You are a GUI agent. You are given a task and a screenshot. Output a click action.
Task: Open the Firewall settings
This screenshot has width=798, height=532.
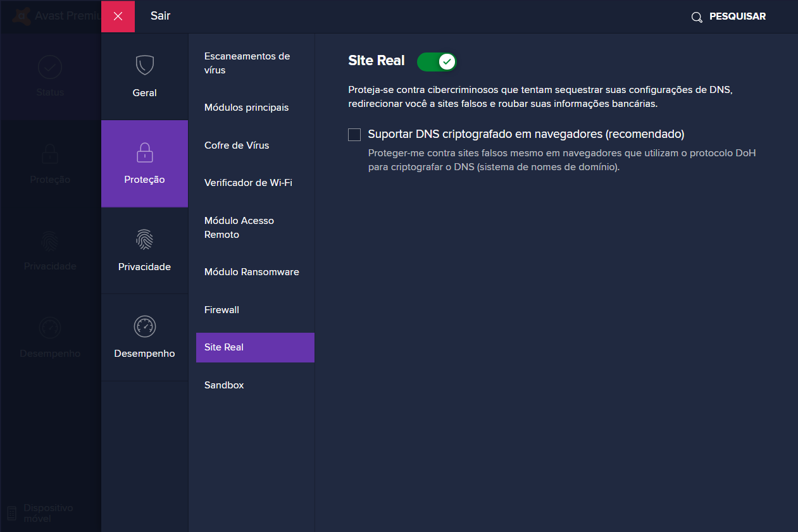pos(221,310)
